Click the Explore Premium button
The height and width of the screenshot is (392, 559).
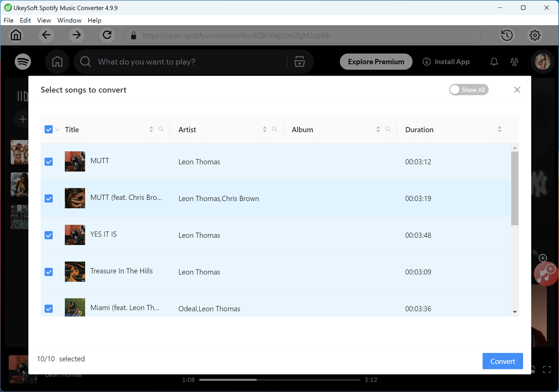click(376, 62)
